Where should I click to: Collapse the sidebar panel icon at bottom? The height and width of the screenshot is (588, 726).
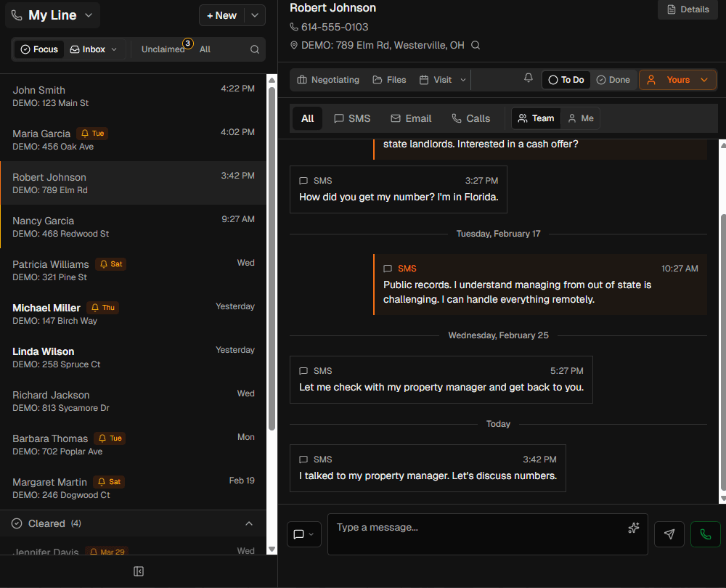click(x=139, y=571)
